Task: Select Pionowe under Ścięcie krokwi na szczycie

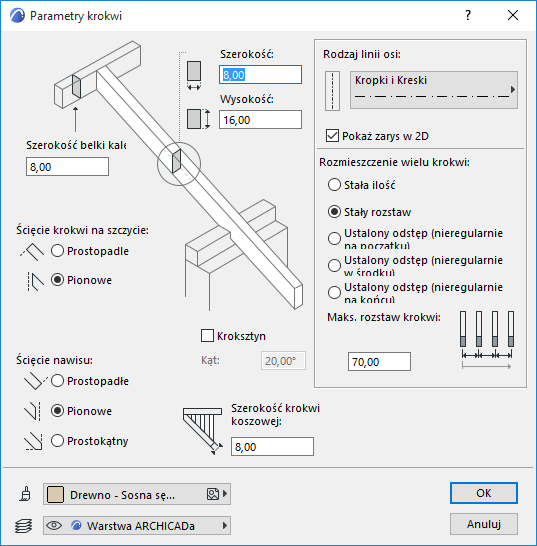Action: point(57,280)
